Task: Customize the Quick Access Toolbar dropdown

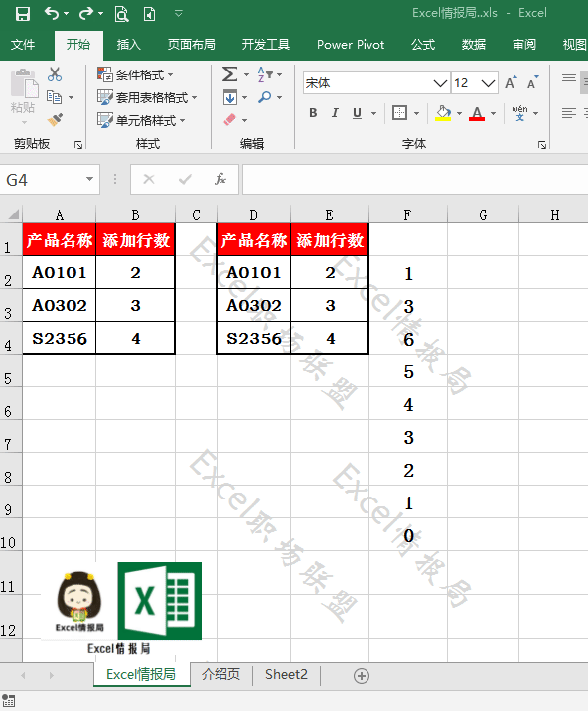Action: coord(179,14)
